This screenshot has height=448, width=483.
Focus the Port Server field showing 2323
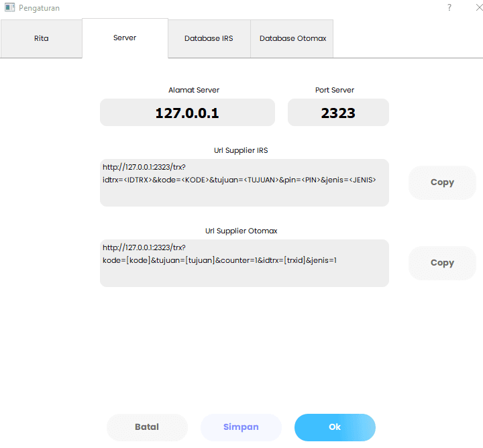(338, 113)
